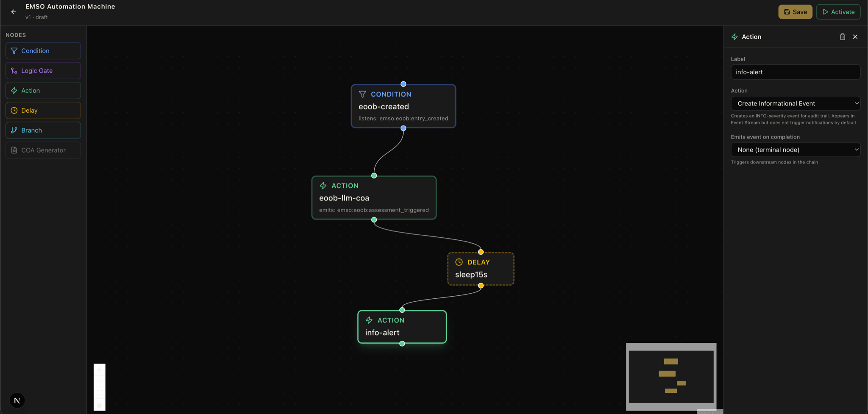Click top input handle of info-alert node
The height and width of the screenshot is (414, 868).
(402, 310)
